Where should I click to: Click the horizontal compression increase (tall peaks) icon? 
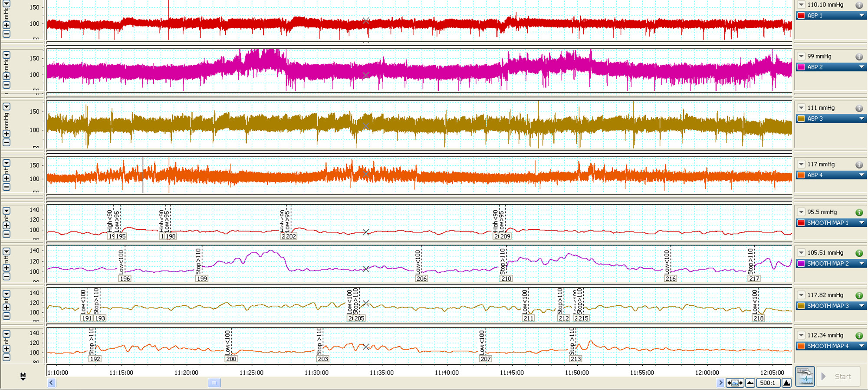786,383
